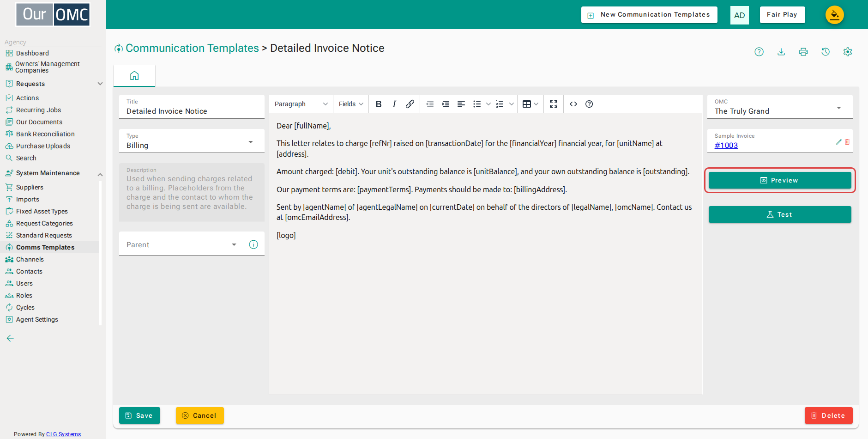Collapse the sidebar with back arrow
868x439 pixels.
pyautogui.click(x=10, y=338)
